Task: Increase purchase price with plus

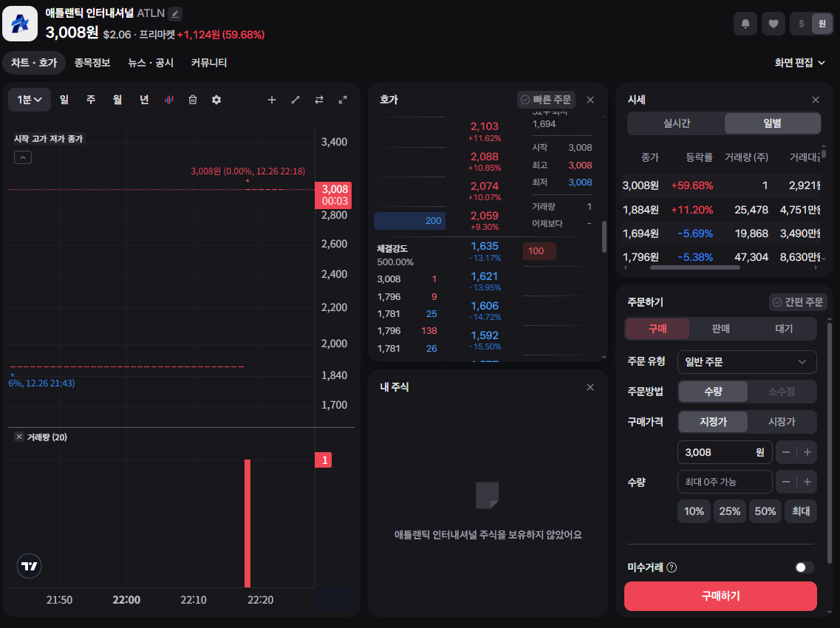Action: click(x=807, y=452)
